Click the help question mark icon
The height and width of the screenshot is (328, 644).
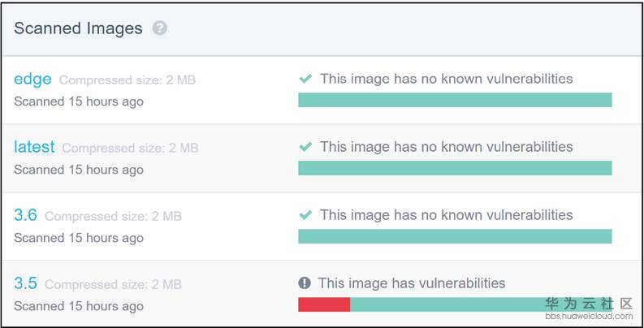click(x=160, y=28)
